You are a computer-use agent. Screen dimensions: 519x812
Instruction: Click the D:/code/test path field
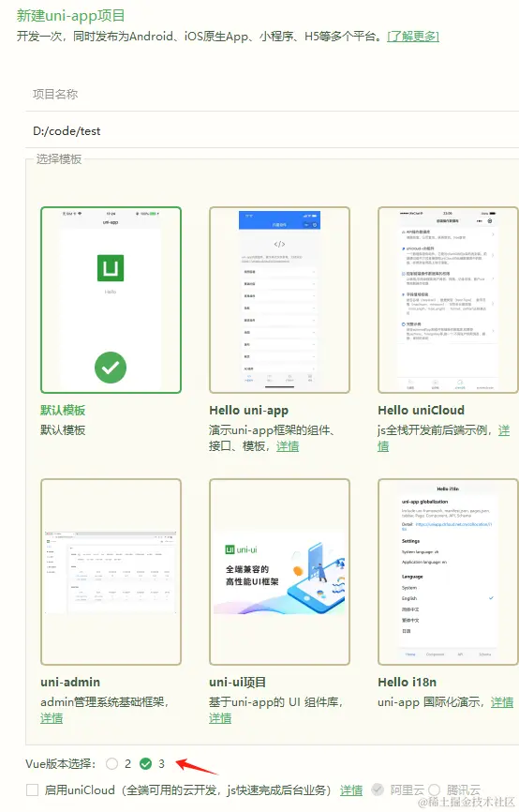click(273, 130)
